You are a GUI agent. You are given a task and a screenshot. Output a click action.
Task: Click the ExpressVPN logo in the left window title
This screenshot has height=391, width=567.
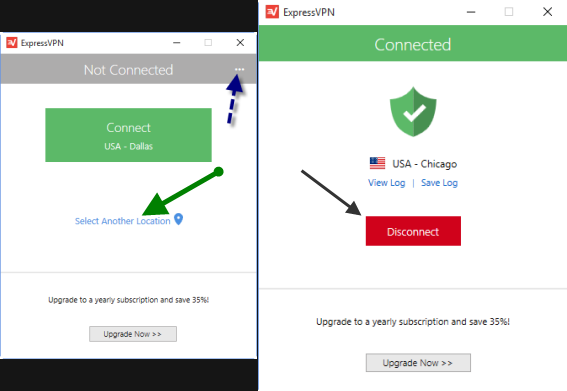point(12,43)
